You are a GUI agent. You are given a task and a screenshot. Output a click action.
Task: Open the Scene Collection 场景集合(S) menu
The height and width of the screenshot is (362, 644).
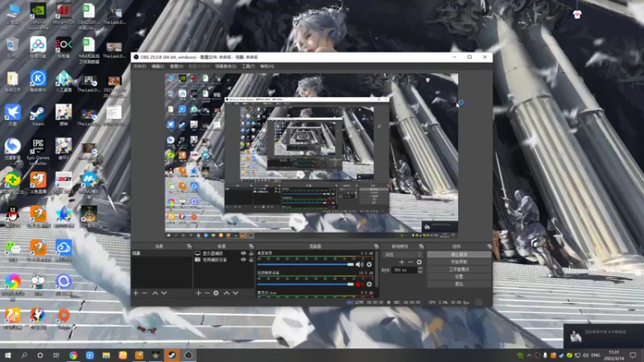(226, 66)
